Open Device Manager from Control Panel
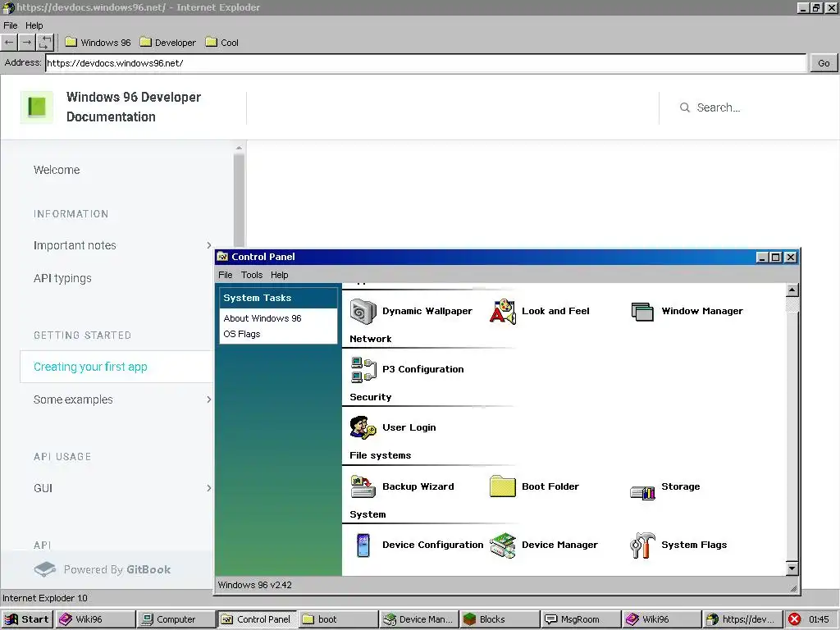This screenshot has width=840, height=630. 543,545
